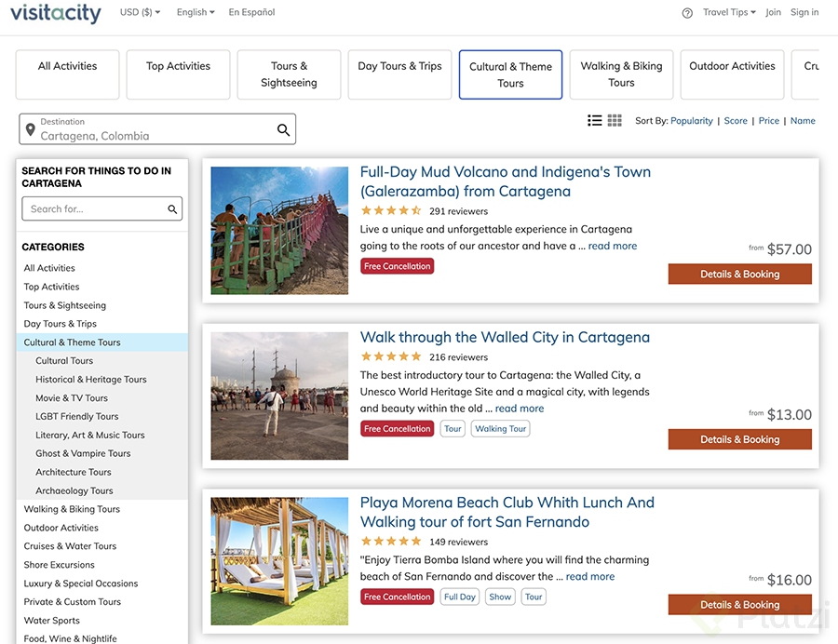Click the destination location pin icon

[x=31, y=129]
